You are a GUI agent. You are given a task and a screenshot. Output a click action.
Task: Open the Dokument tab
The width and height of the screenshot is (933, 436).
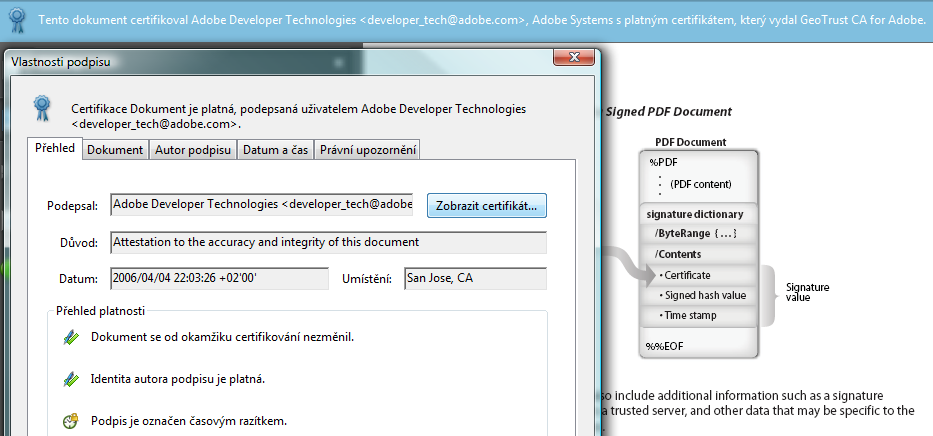coord(115,150)
